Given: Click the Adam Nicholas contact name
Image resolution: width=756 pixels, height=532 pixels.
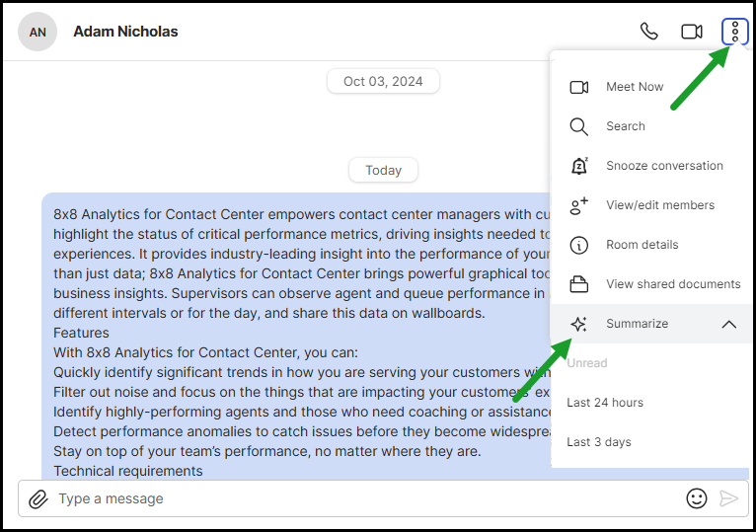Looking at the screenshot, I should point(125,32).
